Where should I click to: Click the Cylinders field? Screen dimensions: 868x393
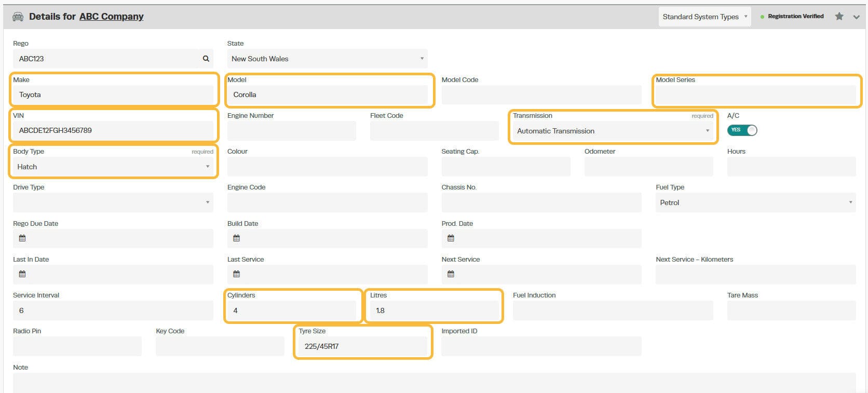point(292,310)
